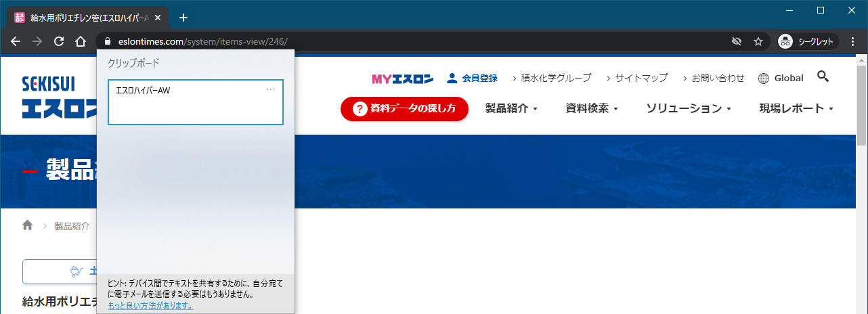Expand the ソリューション dropdown menu

click(689, 108)
